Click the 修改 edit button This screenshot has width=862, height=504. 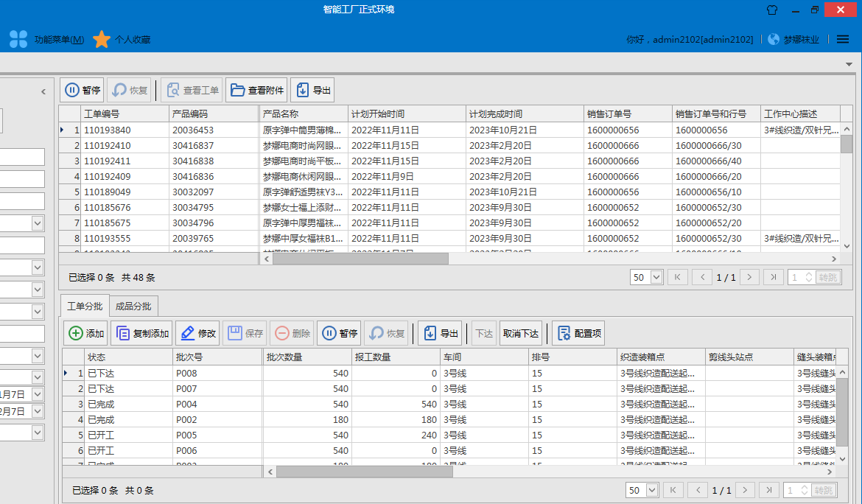tap(197, 333)
